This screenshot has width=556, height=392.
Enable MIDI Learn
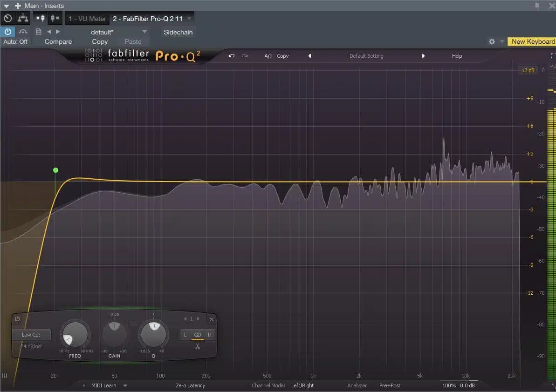[x=103, y=385]
